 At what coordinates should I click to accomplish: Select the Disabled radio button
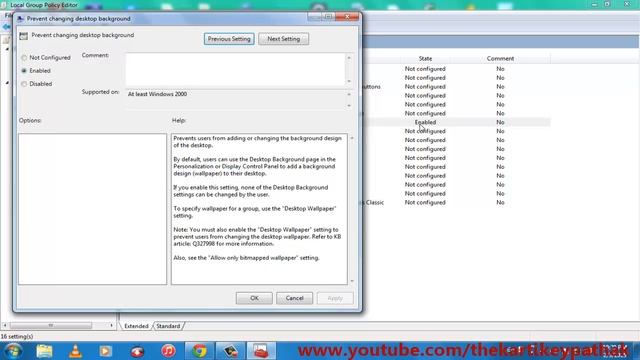[24, 84]
